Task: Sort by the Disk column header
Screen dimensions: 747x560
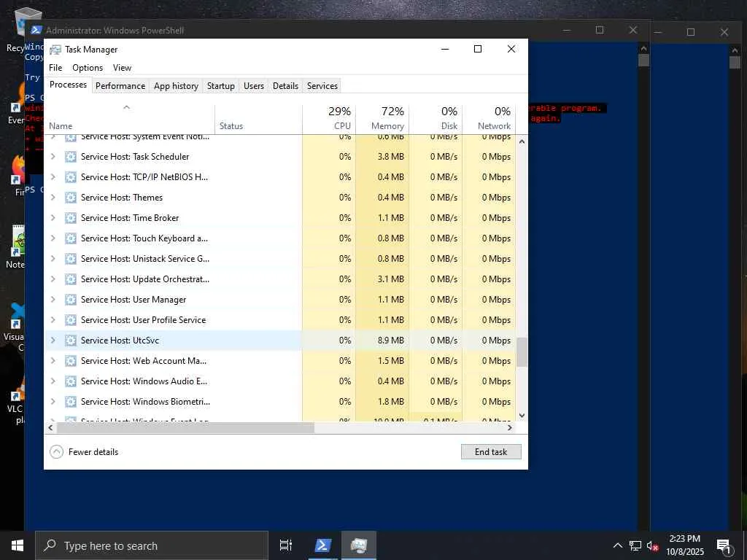Action: pos(436,119)
